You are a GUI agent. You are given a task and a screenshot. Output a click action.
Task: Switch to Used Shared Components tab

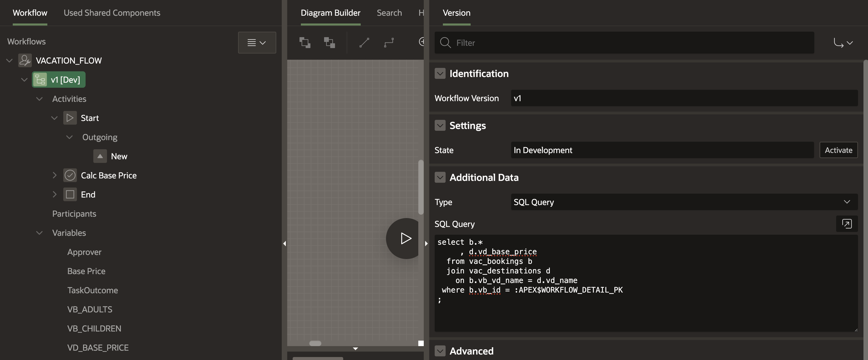point(112,13)
